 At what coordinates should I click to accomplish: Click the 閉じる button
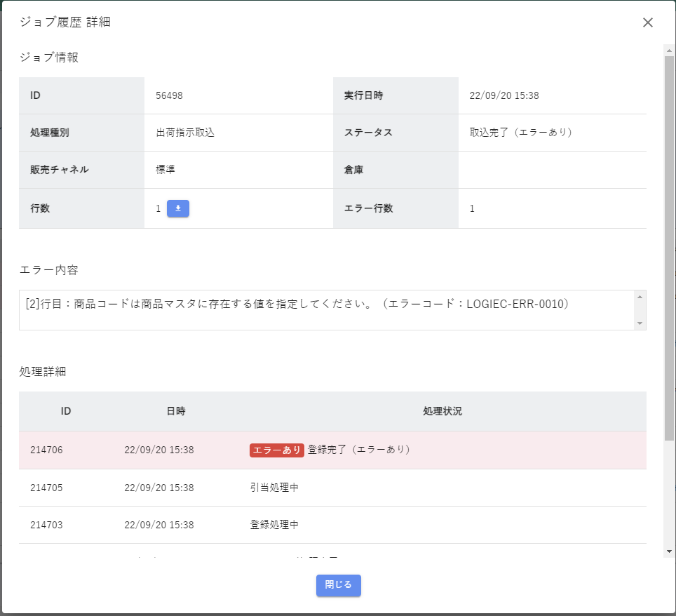(338, 584)
